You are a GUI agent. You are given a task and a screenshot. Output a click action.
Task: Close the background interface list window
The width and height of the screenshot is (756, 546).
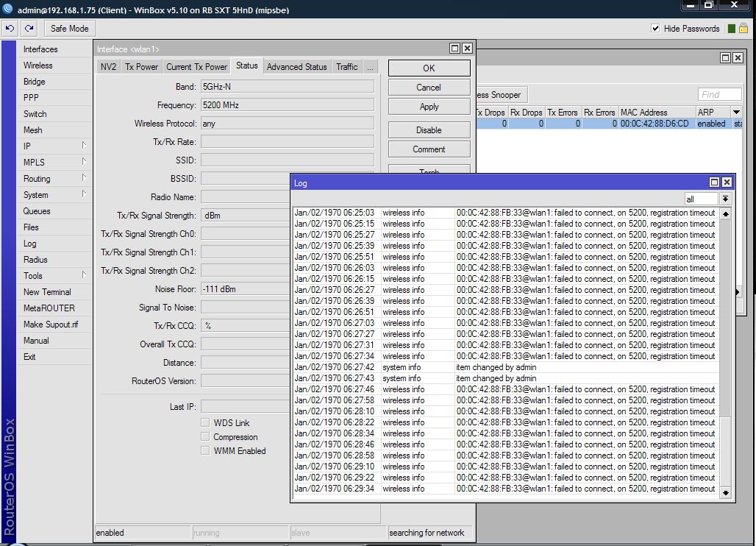click(738, 58)
